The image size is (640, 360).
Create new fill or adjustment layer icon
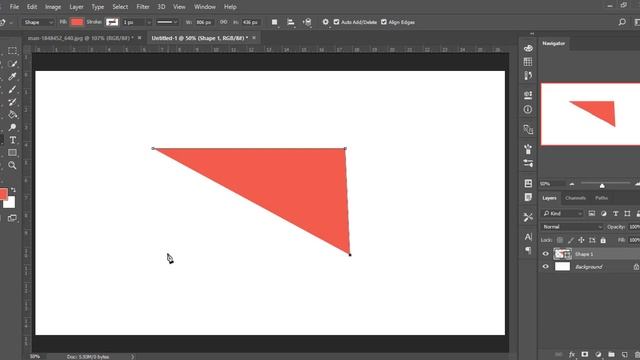(598, 354)
